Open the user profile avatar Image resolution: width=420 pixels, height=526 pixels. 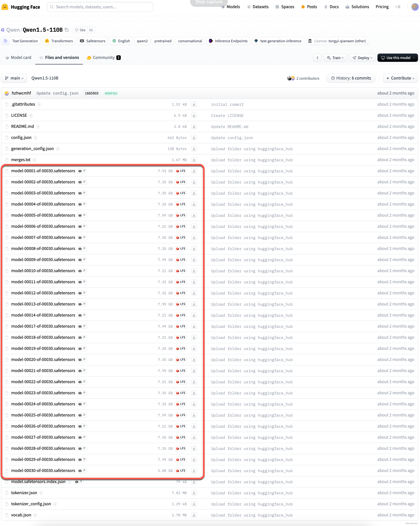click(415, 7)
